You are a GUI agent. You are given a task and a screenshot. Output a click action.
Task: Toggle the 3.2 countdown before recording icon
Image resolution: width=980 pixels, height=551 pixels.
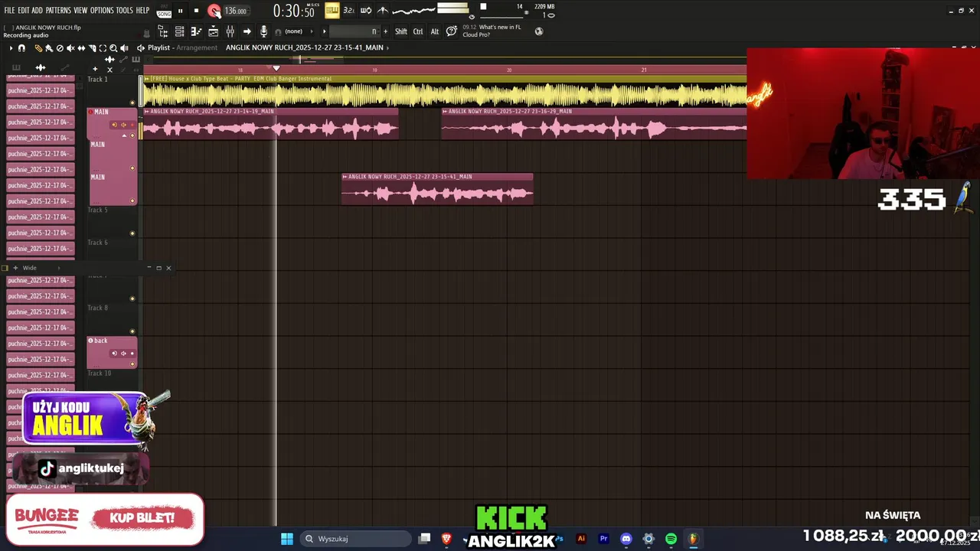[348, 11]
